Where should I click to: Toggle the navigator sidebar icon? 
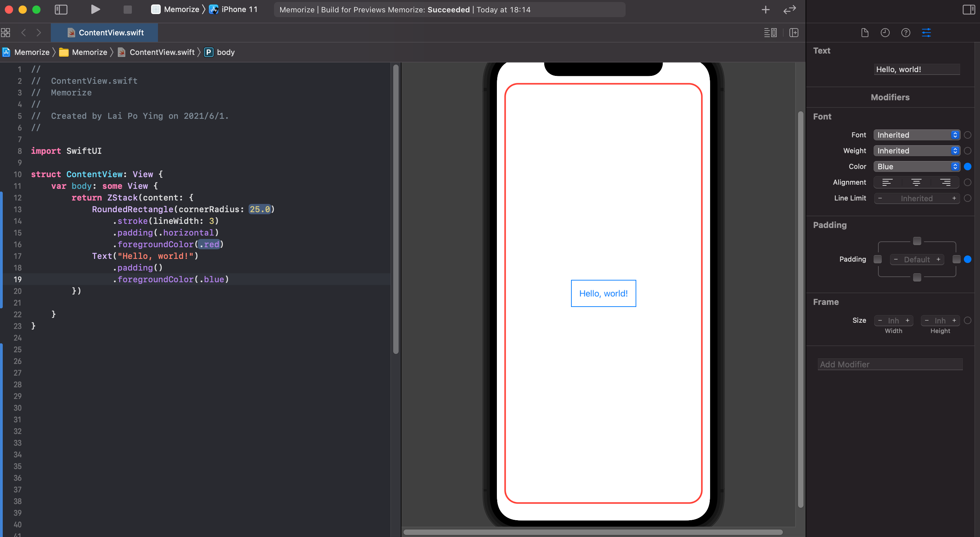[x=61, y=10]
